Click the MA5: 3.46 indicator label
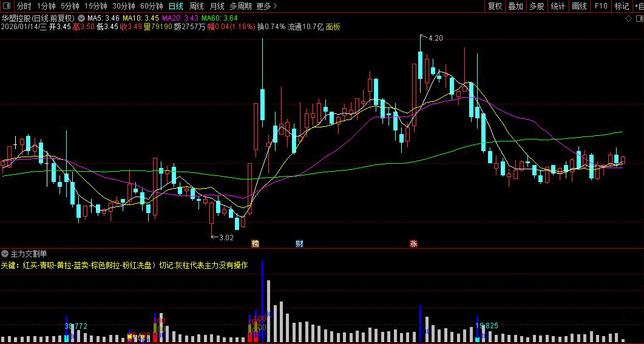The width and height of the screenshot is (644, 344). (103, 18)
